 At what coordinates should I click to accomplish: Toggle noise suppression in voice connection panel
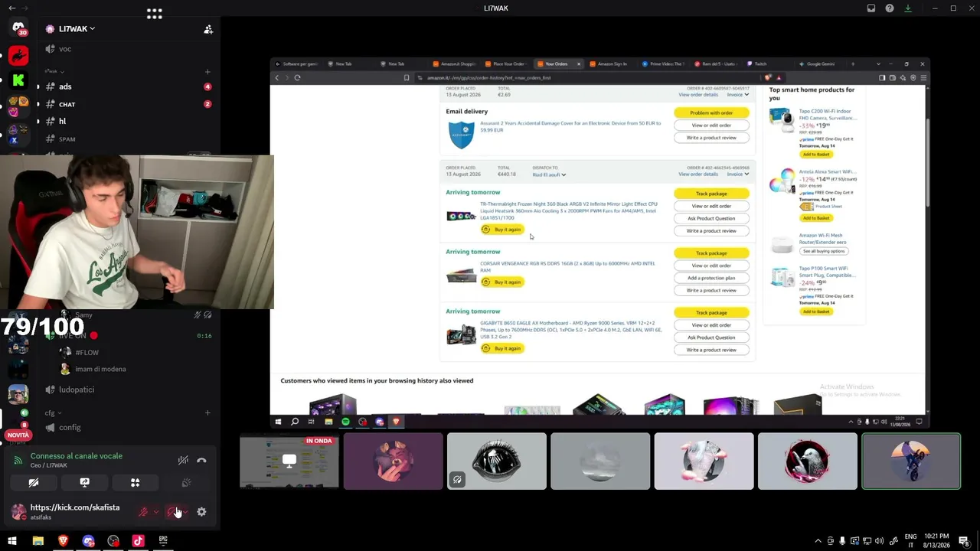tap(183, 461)
